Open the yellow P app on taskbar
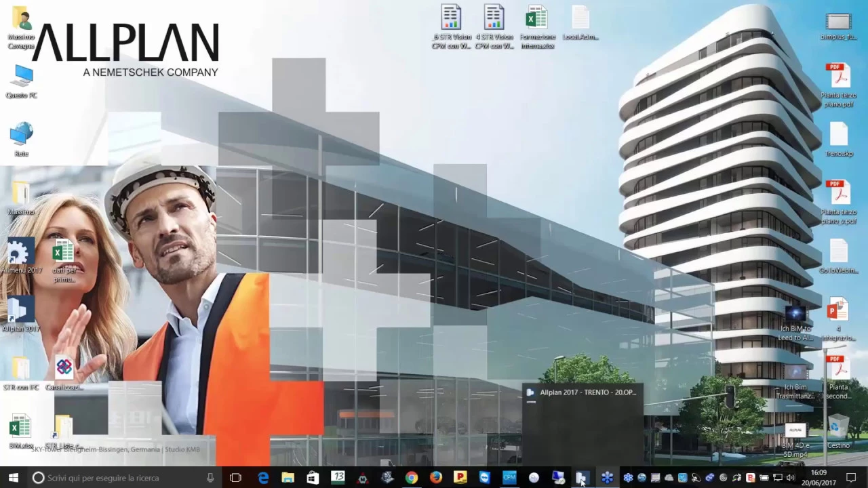 [x=460, y=478]
